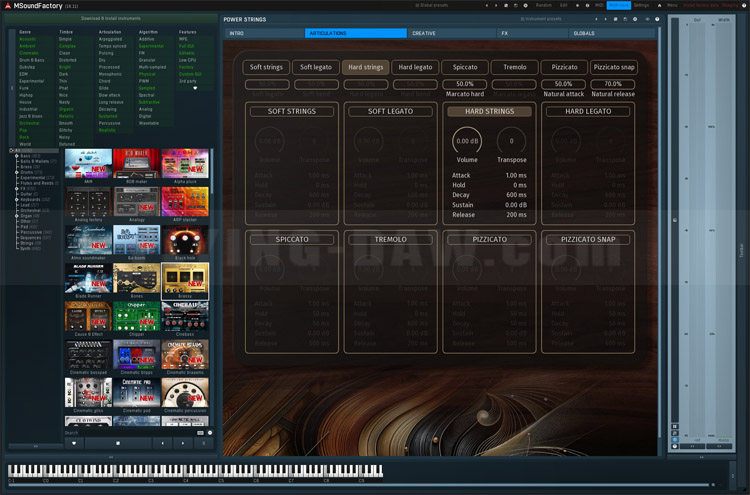This screenshot has height=495, width=750.
Task: Click the Search field in instrument browser
Action: (x=129, y=433)
